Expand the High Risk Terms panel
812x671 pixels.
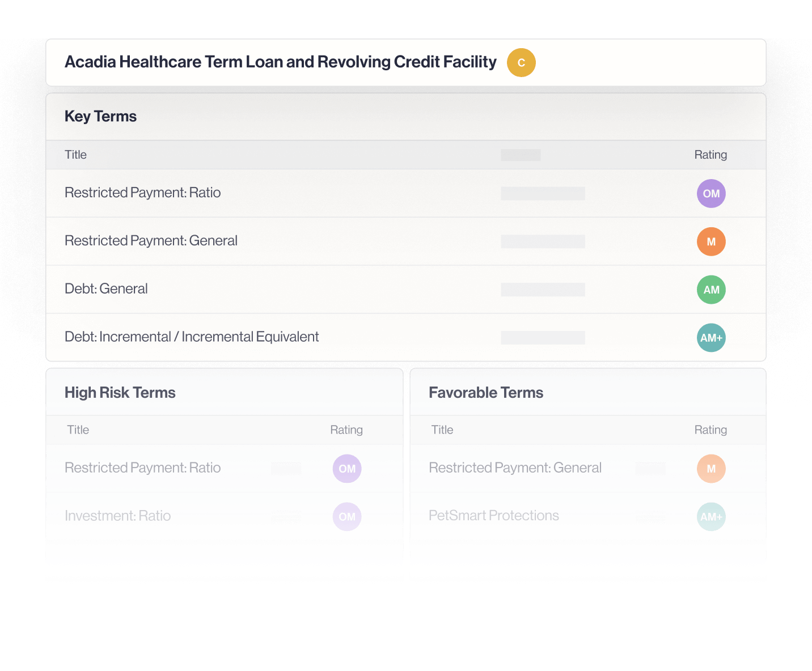tap(120, 392)
